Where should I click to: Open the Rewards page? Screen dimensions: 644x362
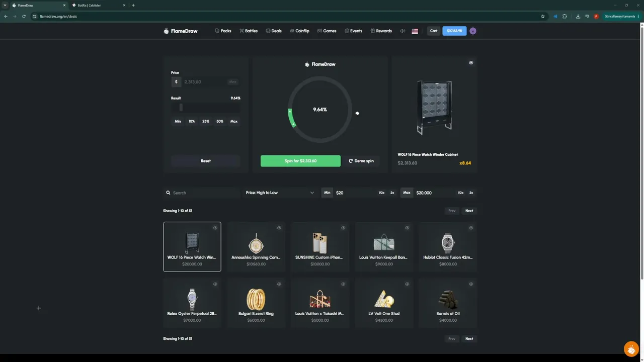click(381, 31)
